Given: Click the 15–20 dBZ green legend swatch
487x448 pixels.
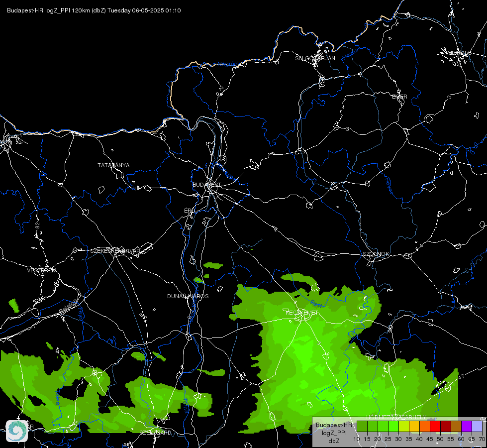Looking at the screenshot, I should point(373,426).
